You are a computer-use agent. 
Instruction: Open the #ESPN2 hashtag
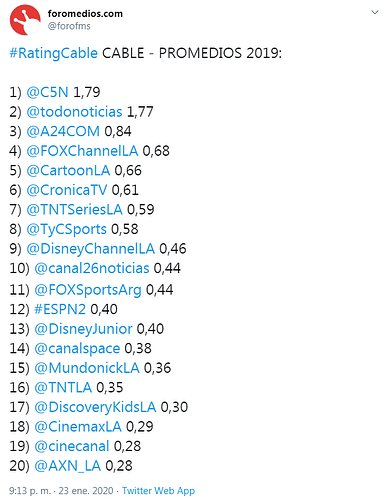(60, 309)
